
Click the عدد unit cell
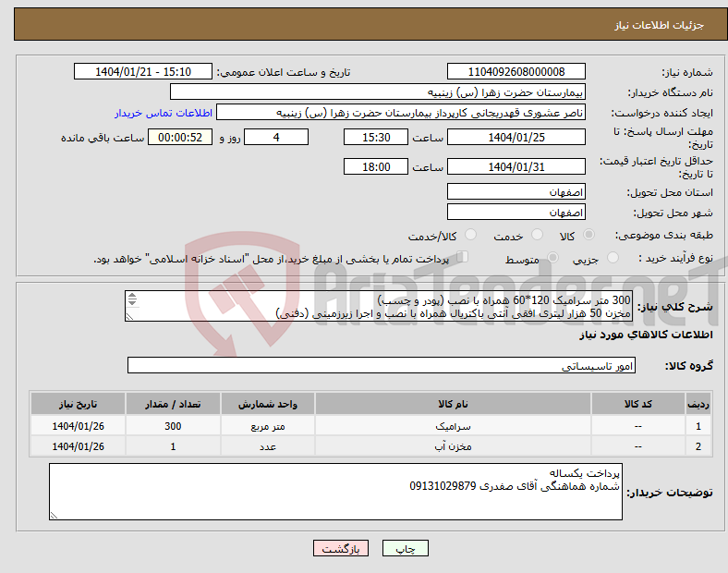268,446
